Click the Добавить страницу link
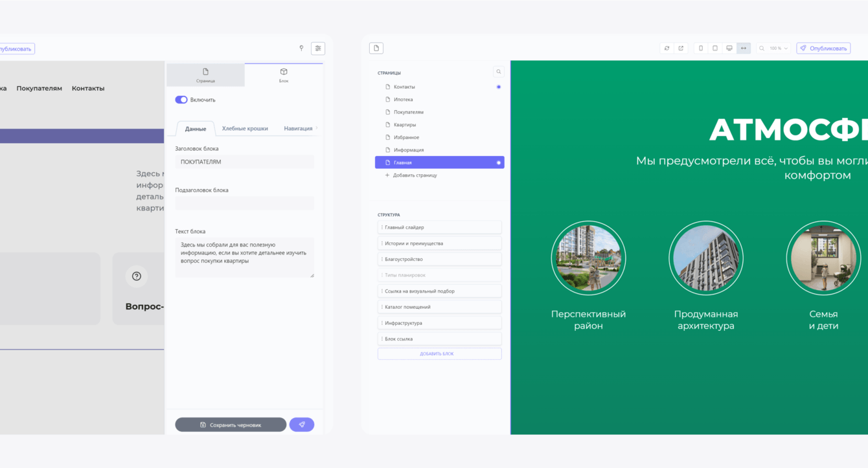 415,175
